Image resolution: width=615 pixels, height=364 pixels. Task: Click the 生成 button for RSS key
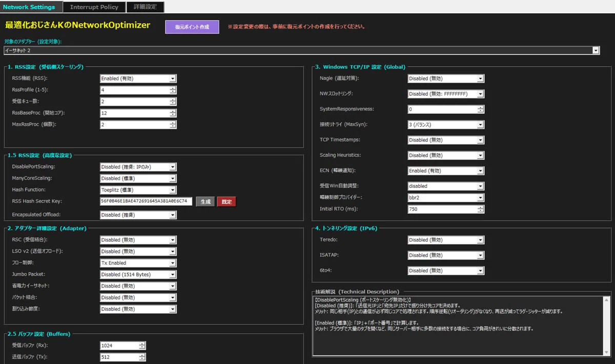[x=206, y=202]
